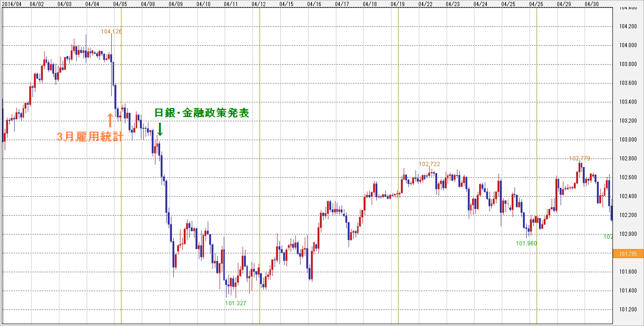Click the orange 101.795 current price tag
This screenshot has height=326, width=644.
point(628,254)
